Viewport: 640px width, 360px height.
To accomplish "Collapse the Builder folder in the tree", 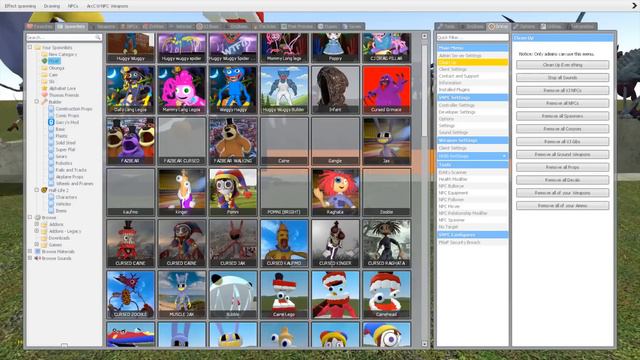I will point(37,102).
